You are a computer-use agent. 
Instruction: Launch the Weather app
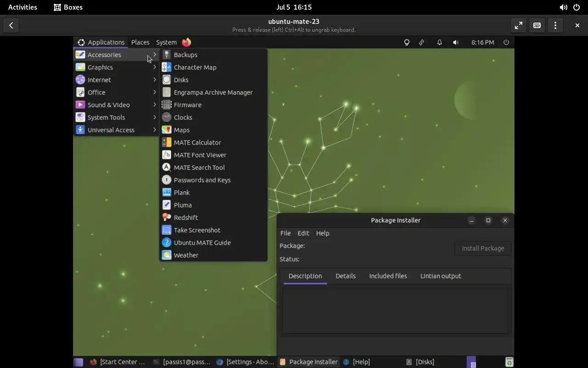[213, 255]
